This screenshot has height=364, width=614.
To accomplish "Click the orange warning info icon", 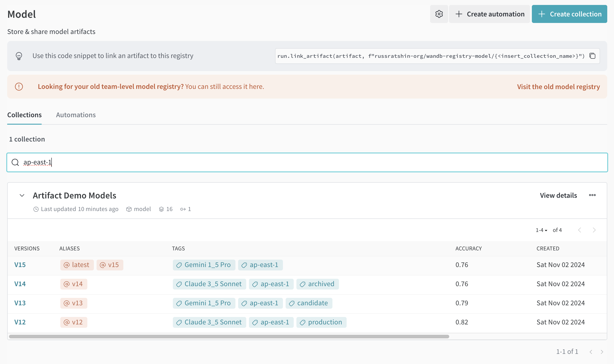I will click(x=19, y=87).
